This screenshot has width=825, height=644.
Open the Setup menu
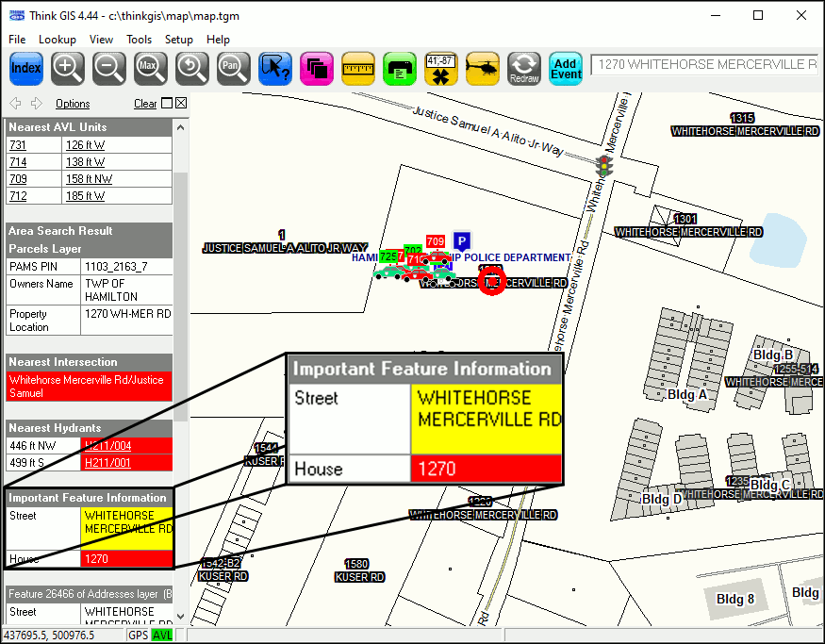pos(178,40)
